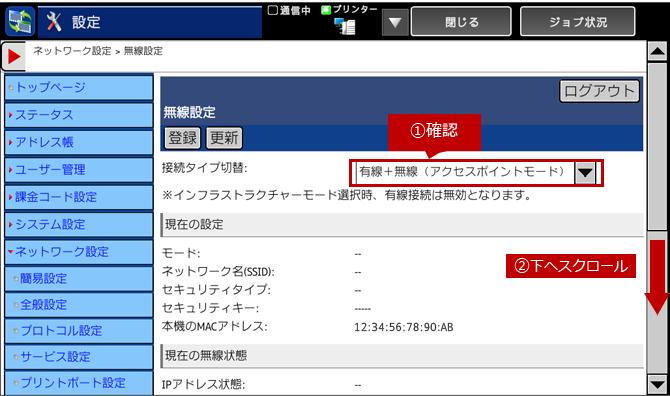Viewport: 670px width, 396px height.
Task: Click the 登録 button
Action: [x=182, y=138]
